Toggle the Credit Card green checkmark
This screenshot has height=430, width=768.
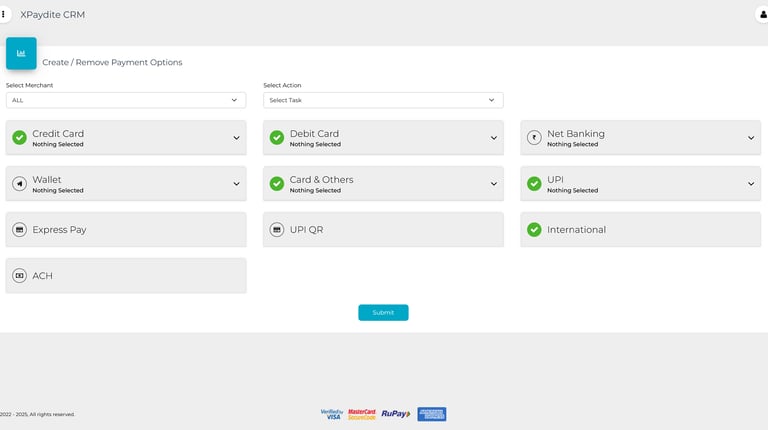point(20,138)
